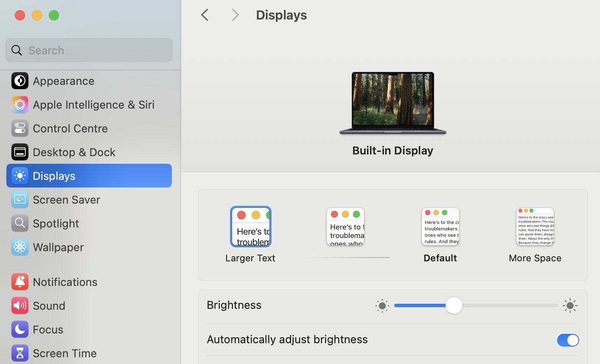
Task: Click the Desktop & Dock icon
Action: [x=20, y=152]
